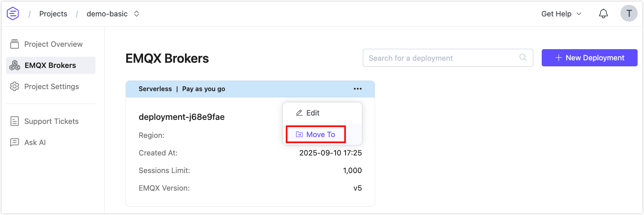Open the deployment-j68e9fae deployment
The image size is (644, 215).
[181, 117]
